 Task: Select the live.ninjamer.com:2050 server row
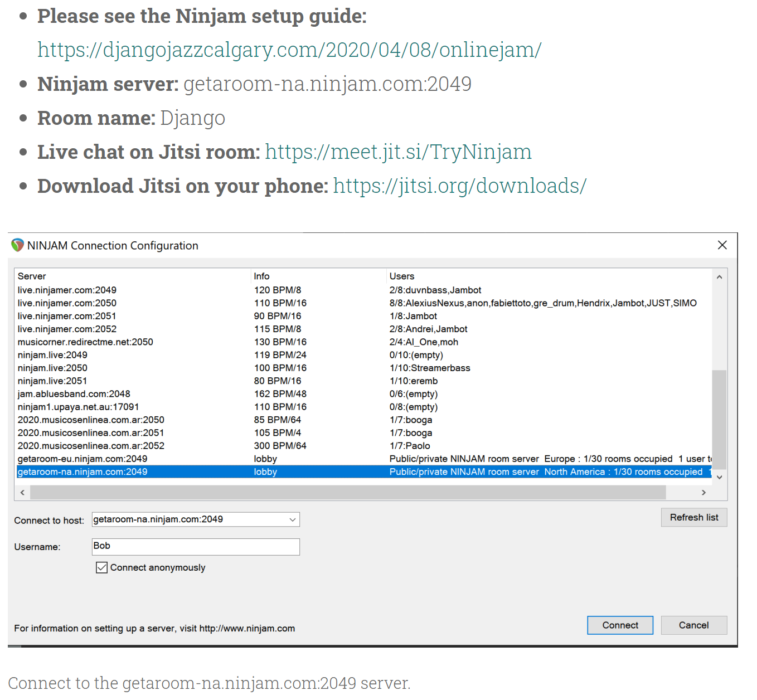[x=67, y=303]
